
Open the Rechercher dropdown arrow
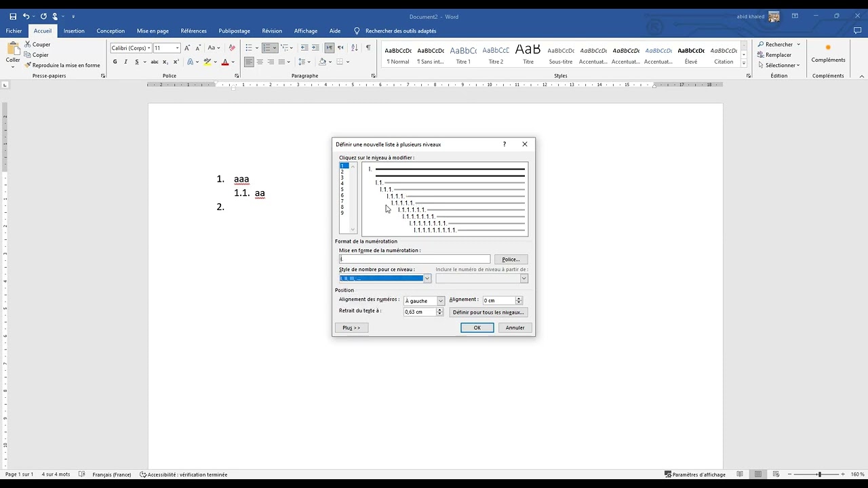[x=798, y=44]
